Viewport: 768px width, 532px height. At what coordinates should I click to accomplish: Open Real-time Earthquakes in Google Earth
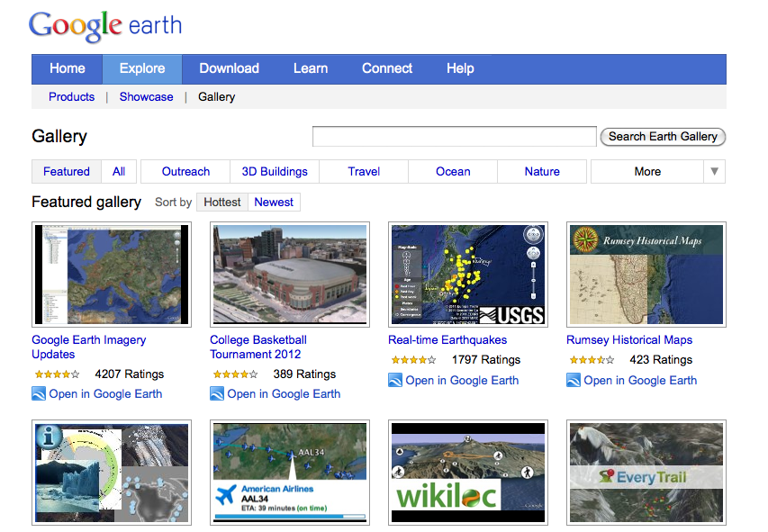pyautogui.click(x=462, y=380)
